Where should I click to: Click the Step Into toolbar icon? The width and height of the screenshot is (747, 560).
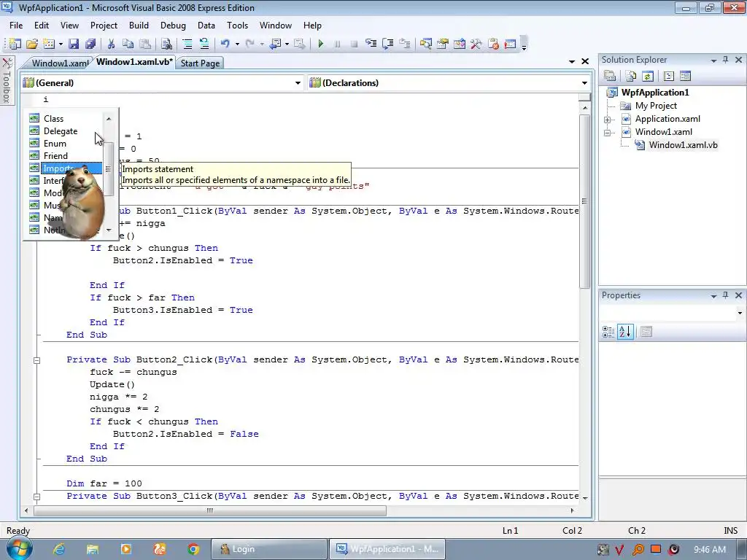[371, 44]
